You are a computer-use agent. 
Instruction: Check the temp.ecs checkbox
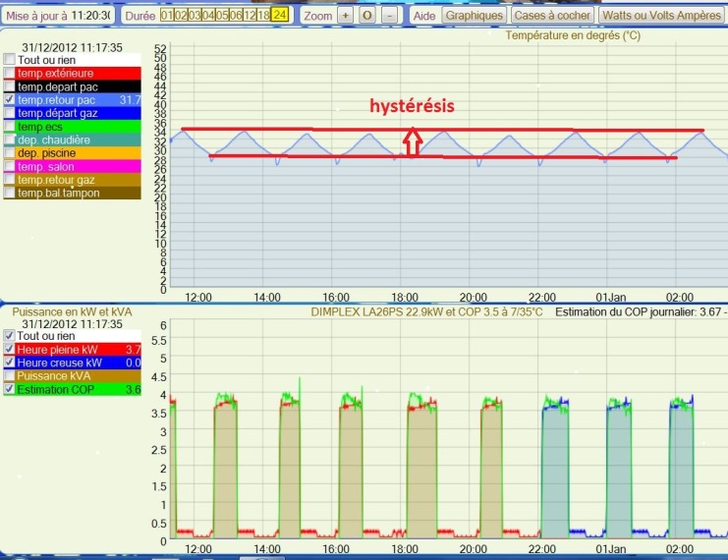(10, 127)
